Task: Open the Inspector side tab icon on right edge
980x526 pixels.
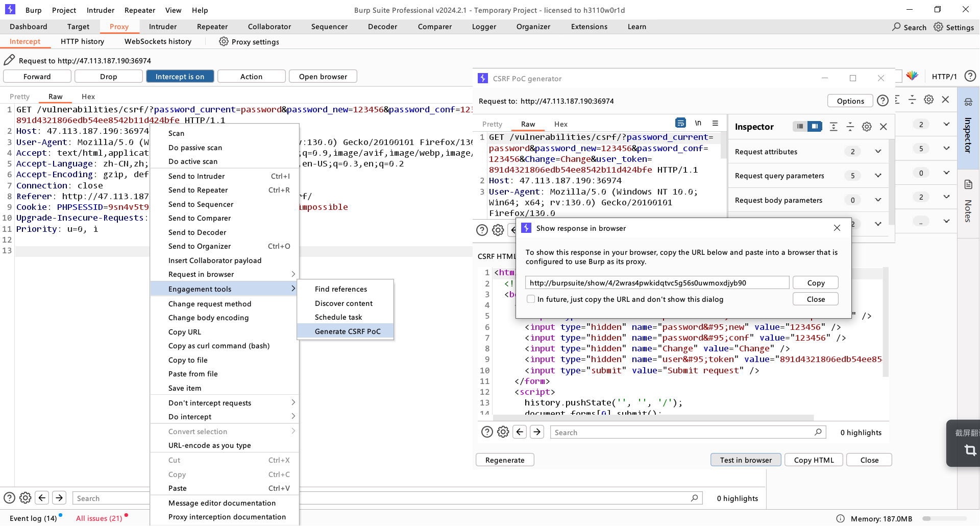Action: [968, 103]
